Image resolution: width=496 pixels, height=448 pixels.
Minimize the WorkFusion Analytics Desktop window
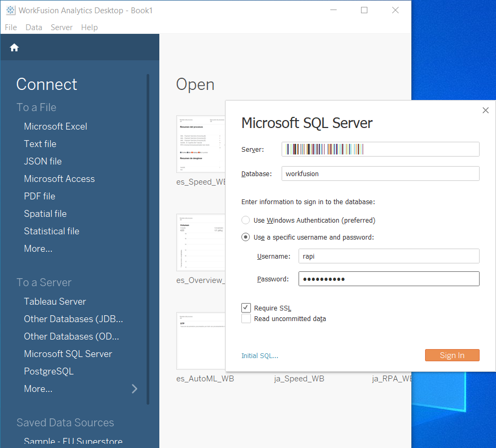tap(333, 10)
